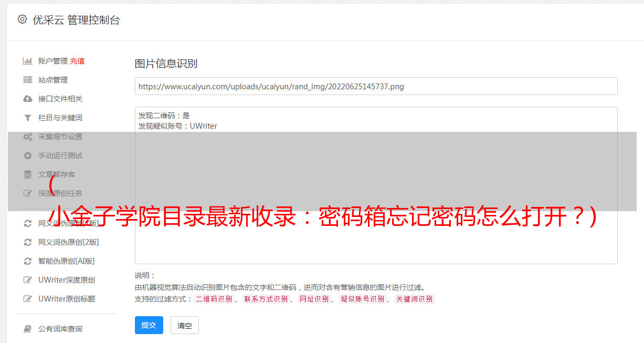Screen dimensions: 644x343
Task: Click the 疑似账号识别 tag
Action: click(362, 299)
